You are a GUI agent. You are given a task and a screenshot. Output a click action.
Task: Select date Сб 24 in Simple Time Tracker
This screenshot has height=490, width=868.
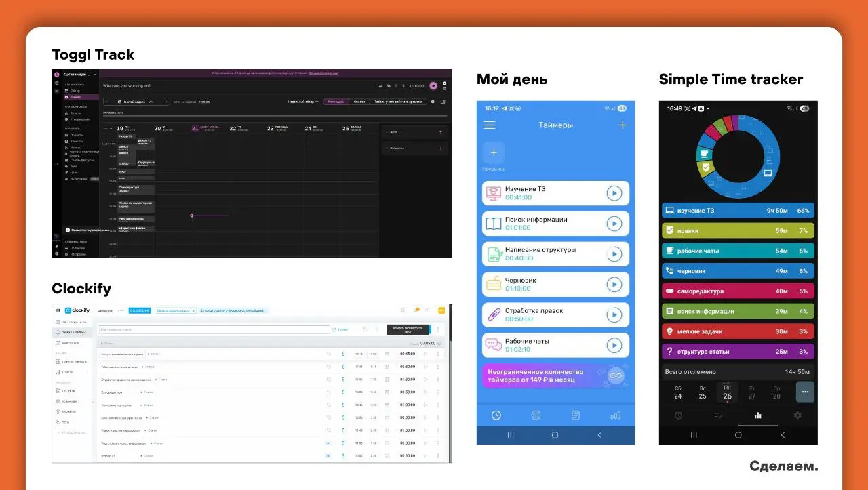tap(677, 392)
